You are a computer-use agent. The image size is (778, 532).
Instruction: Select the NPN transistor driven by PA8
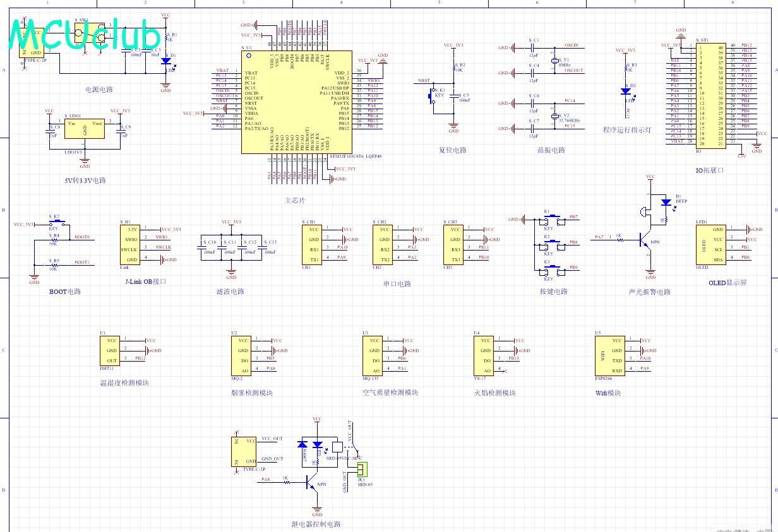tap(313, 482)
